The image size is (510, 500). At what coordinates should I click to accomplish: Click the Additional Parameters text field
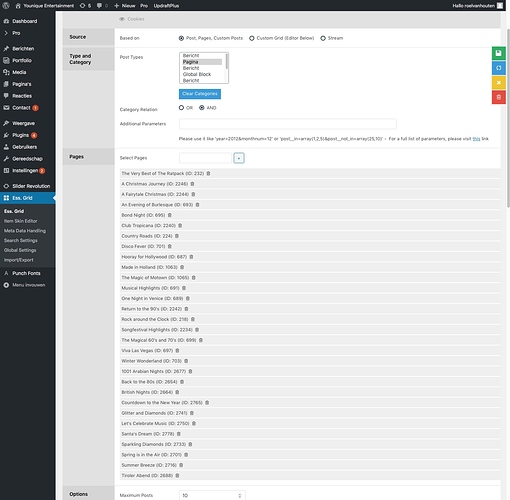288,124
